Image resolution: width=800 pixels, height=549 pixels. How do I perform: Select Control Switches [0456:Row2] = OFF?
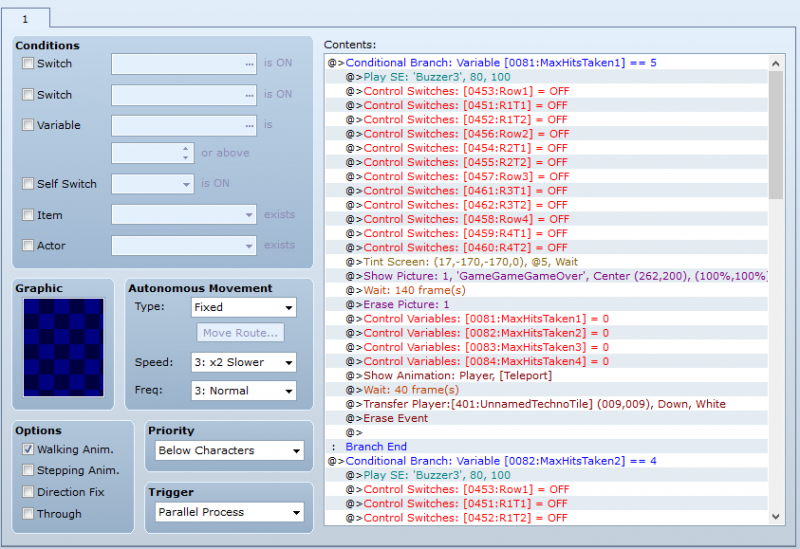(x=547, y=134)
